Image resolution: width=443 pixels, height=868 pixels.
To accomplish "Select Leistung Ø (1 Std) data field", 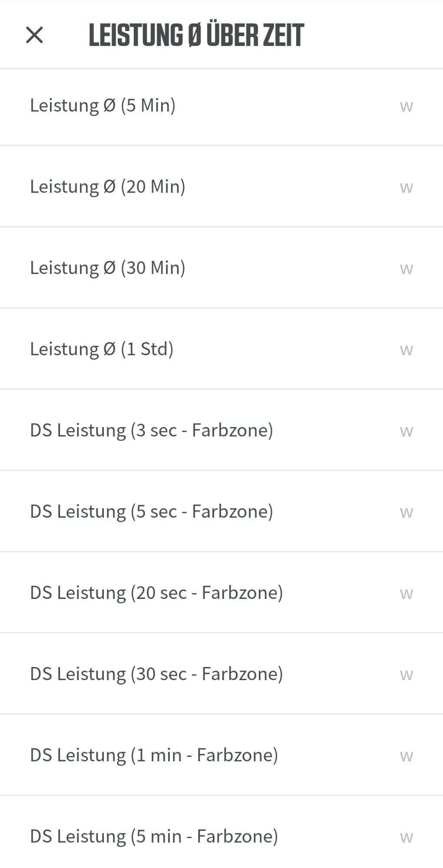I will tap(102, 349).
